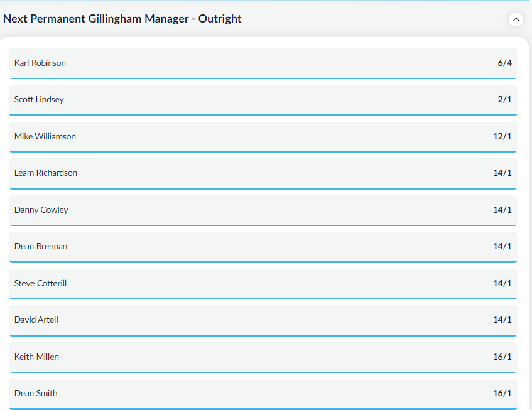532x410 pixels.
Task: Add Dean Smith to betslip
Action: [x=263, y=394]
